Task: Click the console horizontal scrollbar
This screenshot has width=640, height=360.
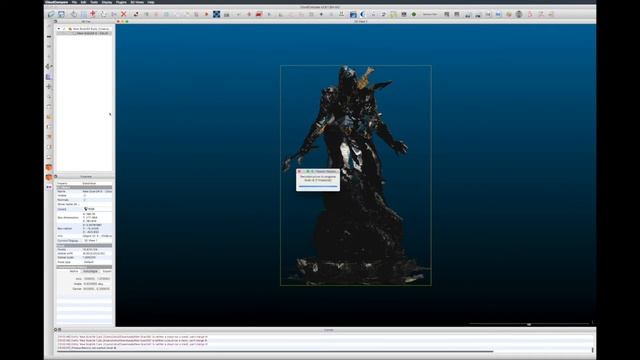Action: point(275,351)
